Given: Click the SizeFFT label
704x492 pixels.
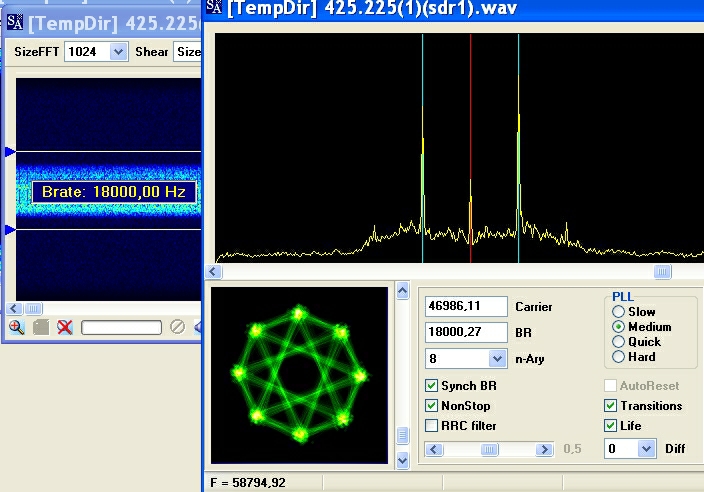Looking at the screenshot, I should (x=36, y=52).
